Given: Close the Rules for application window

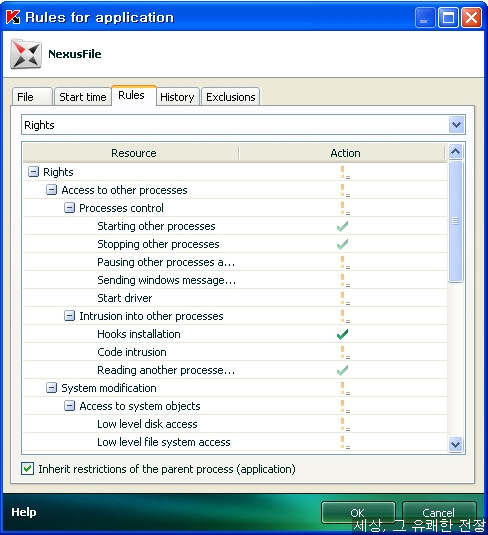Looking at the screenshot, I should coord(471,17).
